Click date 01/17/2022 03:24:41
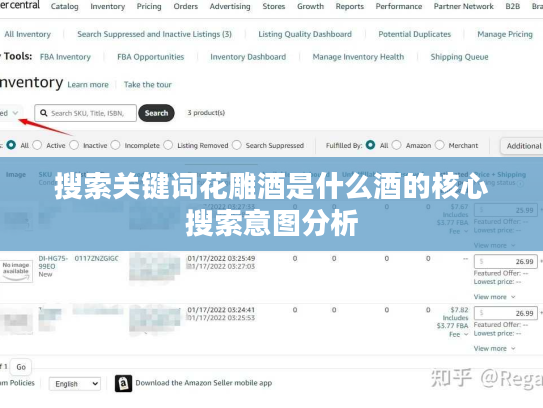 click(221, 310)
